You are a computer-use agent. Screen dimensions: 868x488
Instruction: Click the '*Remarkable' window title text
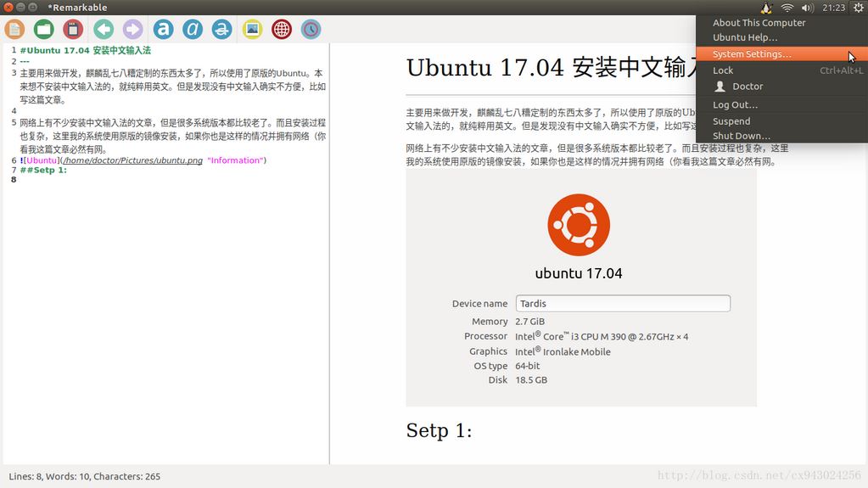pyautogui.click(x=77, y=7)
